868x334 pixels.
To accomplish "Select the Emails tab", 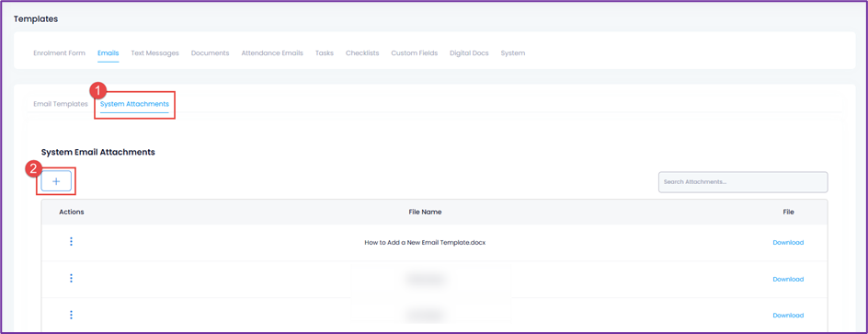I will coord(108,53).
